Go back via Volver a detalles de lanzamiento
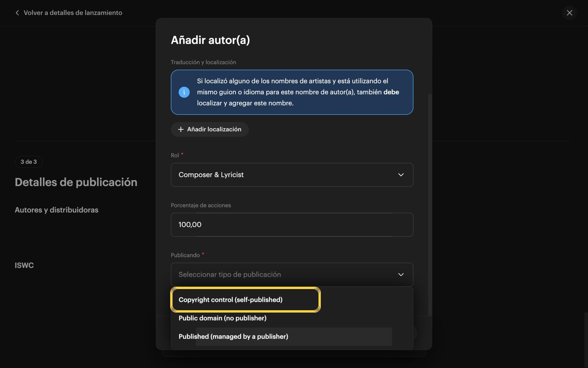588x368 pixels. point(69,13)
